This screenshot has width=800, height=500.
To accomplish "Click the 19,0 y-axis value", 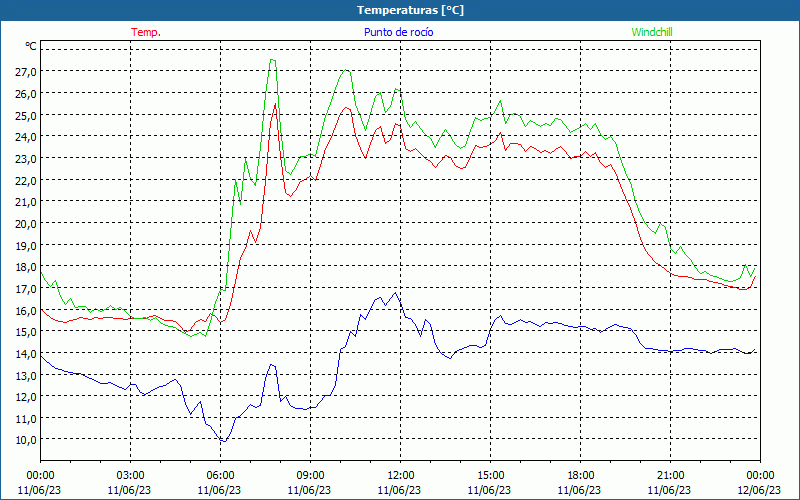I will 26,245.
